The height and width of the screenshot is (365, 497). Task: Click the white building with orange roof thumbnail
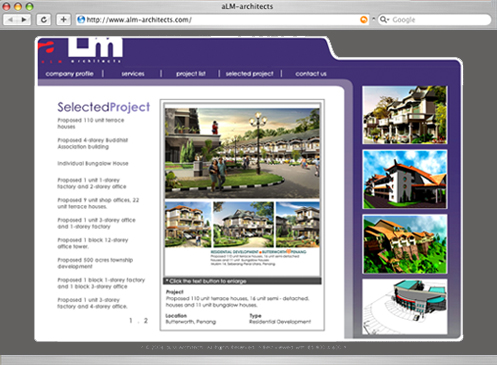[405, 179]
